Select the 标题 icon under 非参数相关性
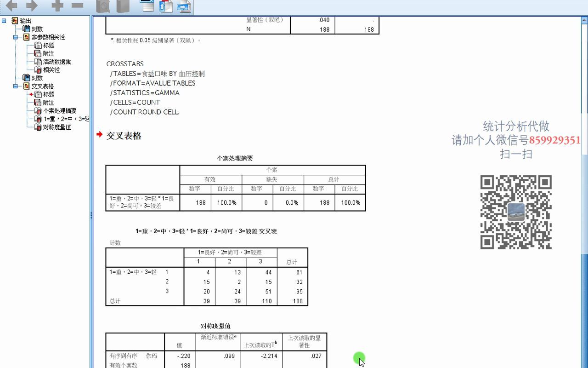The height and width of the screenshot is (368, 588). point(38,46)
